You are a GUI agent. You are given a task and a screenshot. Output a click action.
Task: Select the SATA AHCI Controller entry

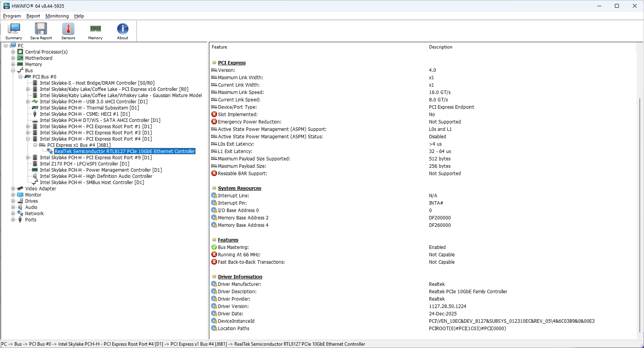pos(100,120)
